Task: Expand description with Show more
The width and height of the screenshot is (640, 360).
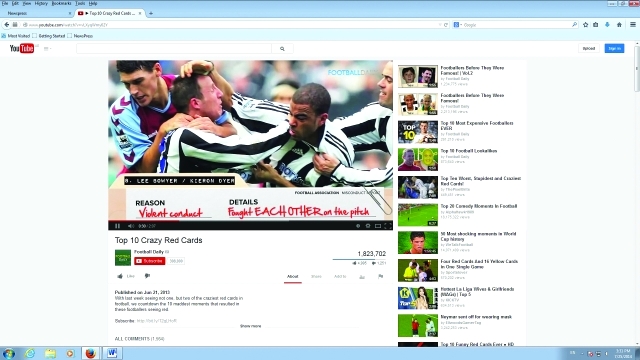Action: (250, 326)
